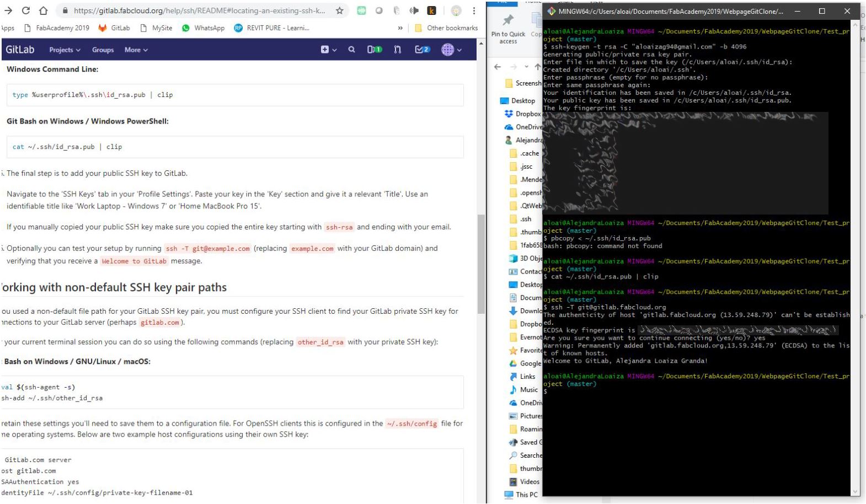Click the MINGW64 terminal title bar icon
Image resolution: width=866 pixels, height=504 pixels.
coord(551,11)
